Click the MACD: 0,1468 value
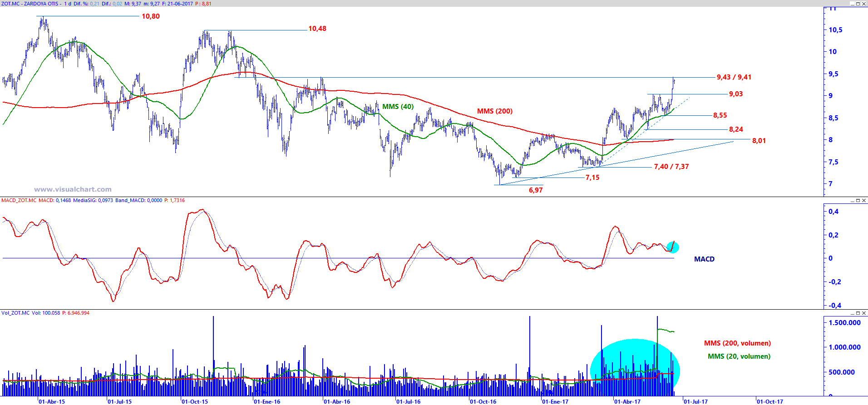 tap(55, 200)
